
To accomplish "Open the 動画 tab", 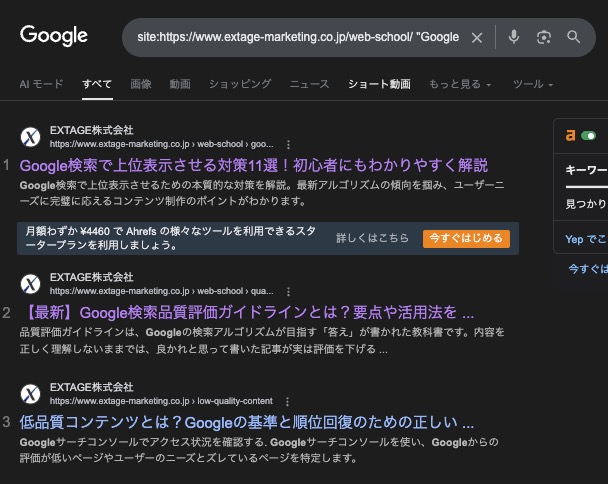I will coord(180,84).
